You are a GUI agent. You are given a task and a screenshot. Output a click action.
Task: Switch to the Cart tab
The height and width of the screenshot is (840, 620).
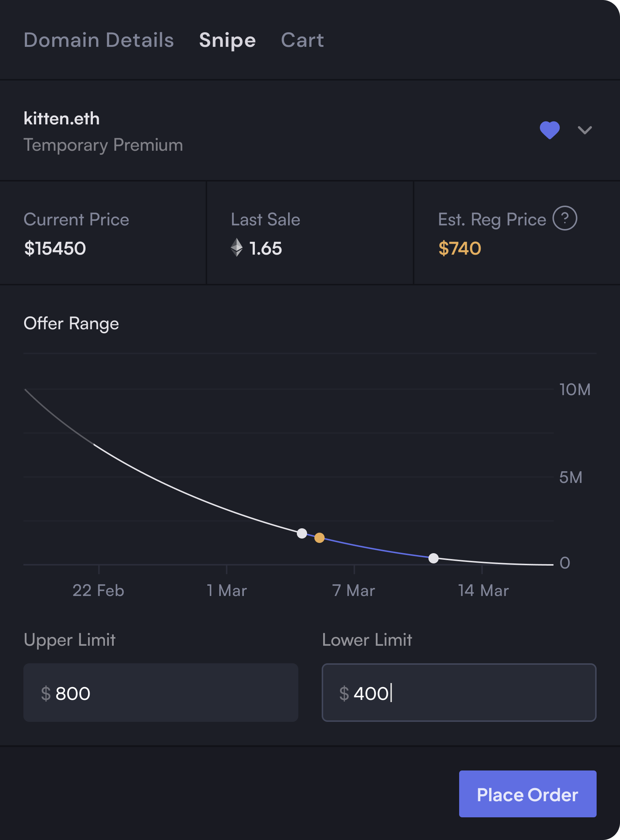click(x=302, y=40)
